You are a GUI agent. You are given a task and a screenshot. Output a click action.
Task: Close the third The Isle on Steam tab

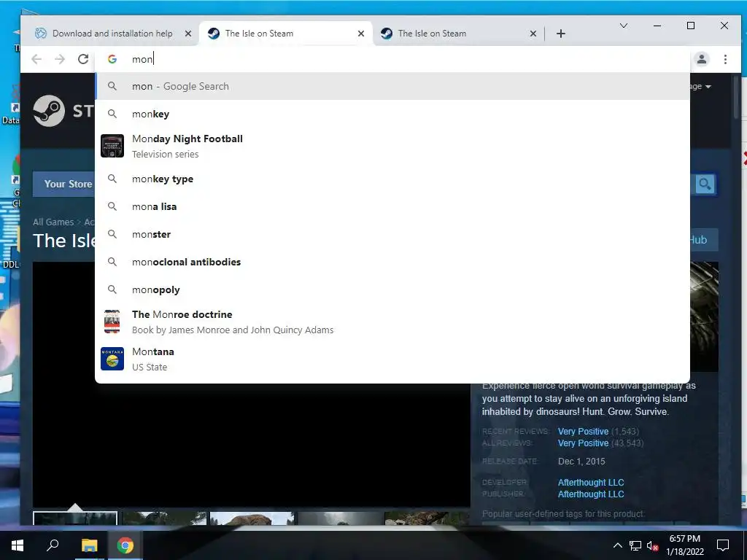point(533,34)
